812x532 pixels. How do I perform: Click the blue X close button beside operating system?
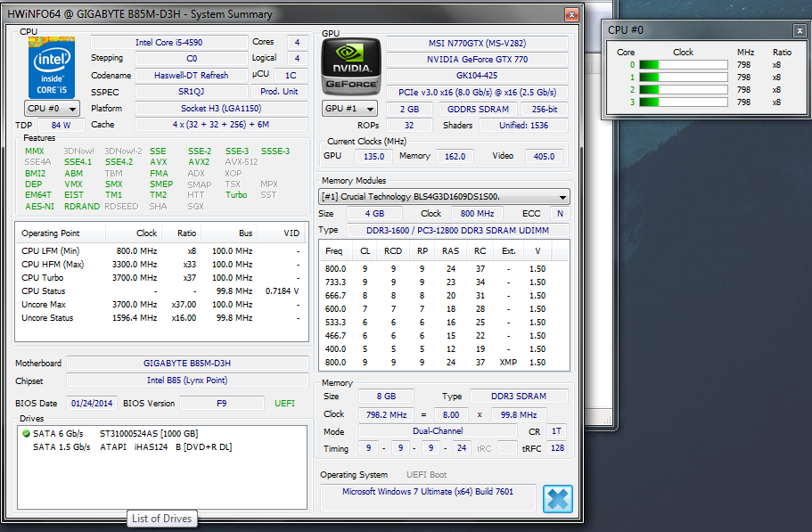pos(558,499)
